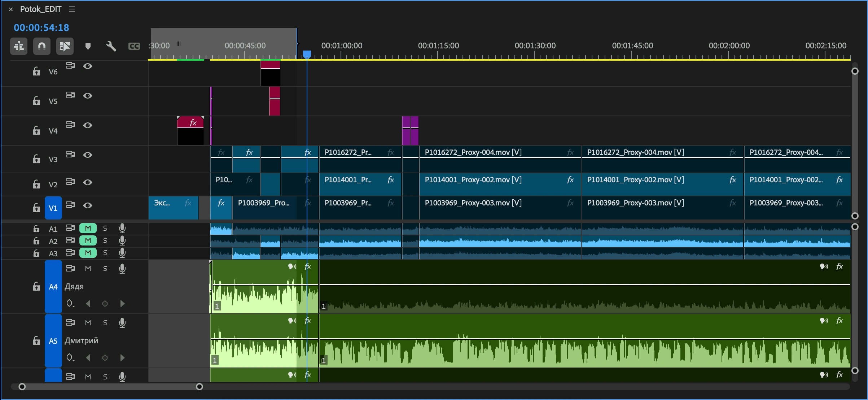Click the blue playhead marker on ruler
This screenshot has width=868, height=400.
click(x=307, y=55)
